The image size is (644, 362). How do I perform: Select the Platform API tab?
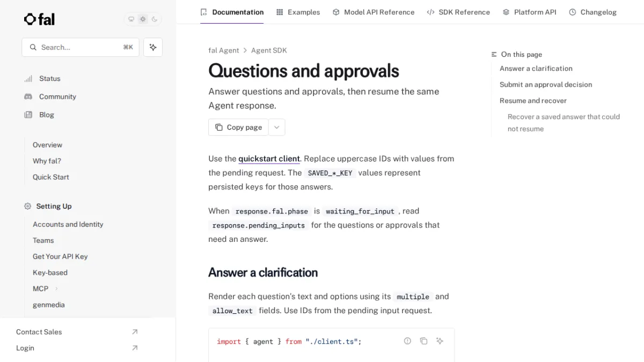coord(529,12)
